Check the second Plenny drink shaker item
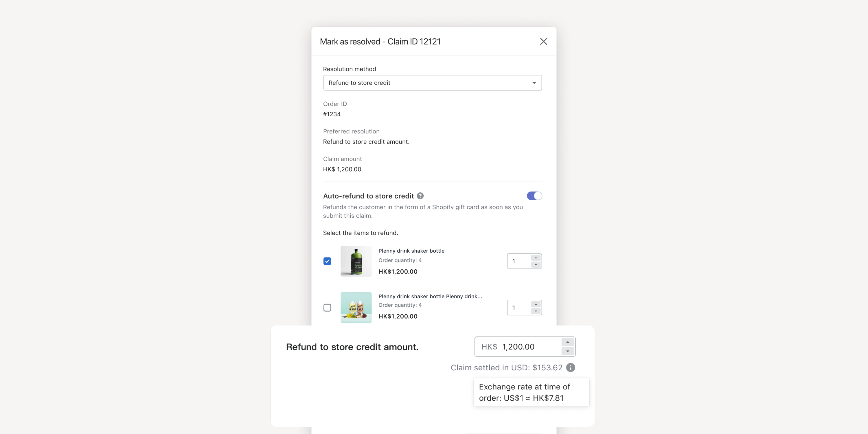Viewport: 868px width, 434px height. tap(327, 308)
